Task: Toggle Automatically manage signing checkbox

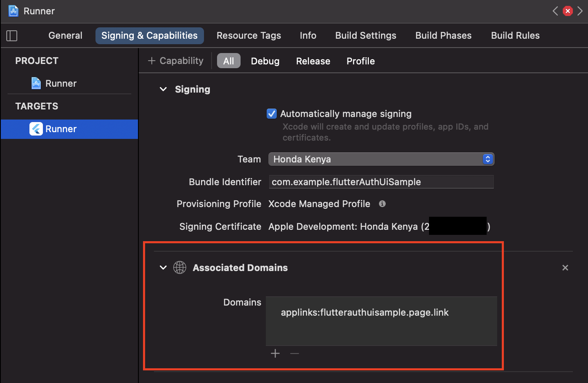Action: pyautogui.click(x=272, y=114)
